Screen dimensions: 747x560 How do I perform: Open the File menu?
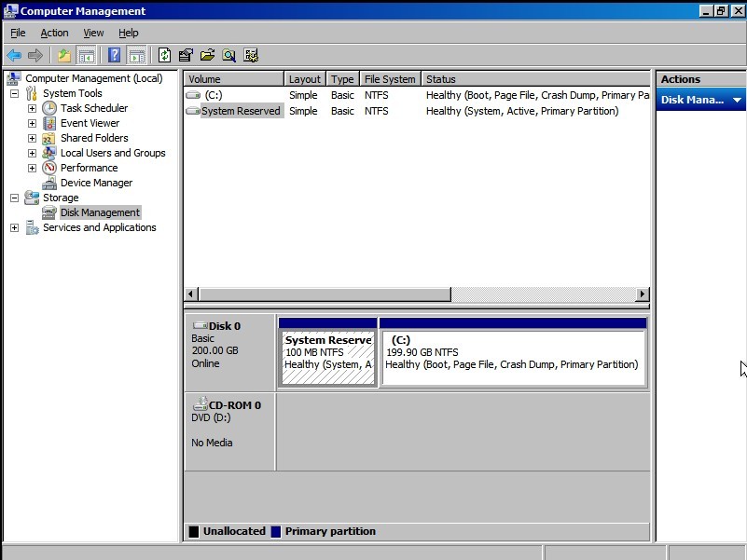click(18, 33)
